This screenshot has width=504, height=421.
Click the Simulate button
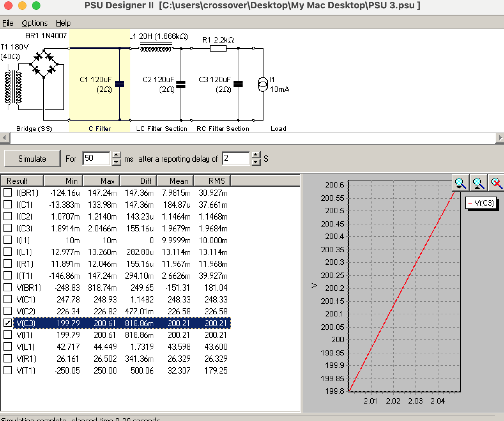32,159
